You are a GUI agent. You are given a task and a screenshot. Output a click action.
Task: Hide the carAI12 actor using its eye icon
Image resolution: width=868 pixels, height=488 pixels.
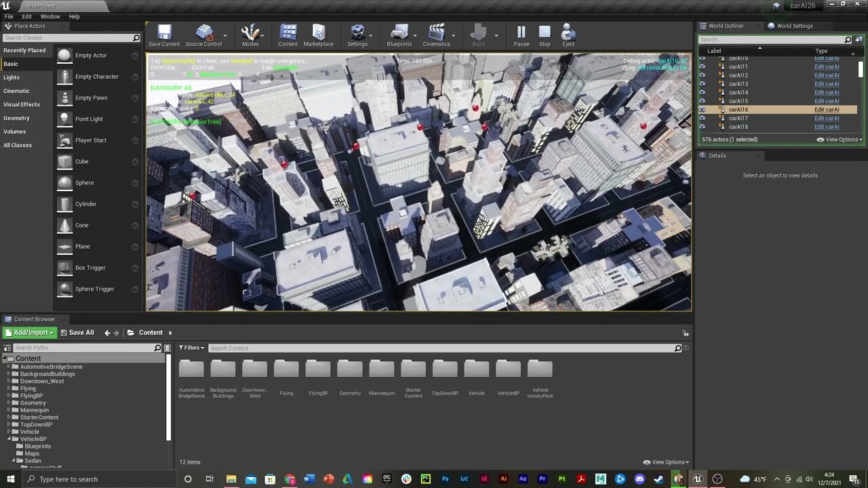[x=703, y=75]
